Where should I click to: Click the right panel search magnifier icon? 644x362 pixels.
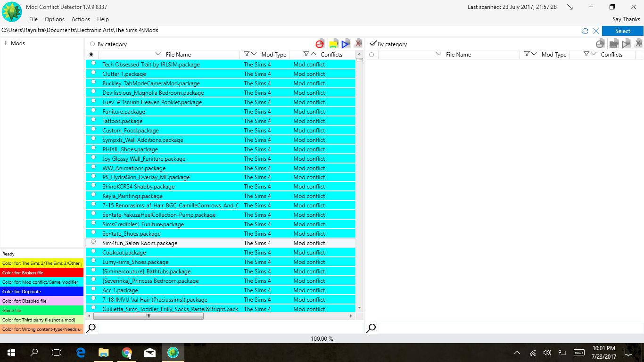(371, 329)
